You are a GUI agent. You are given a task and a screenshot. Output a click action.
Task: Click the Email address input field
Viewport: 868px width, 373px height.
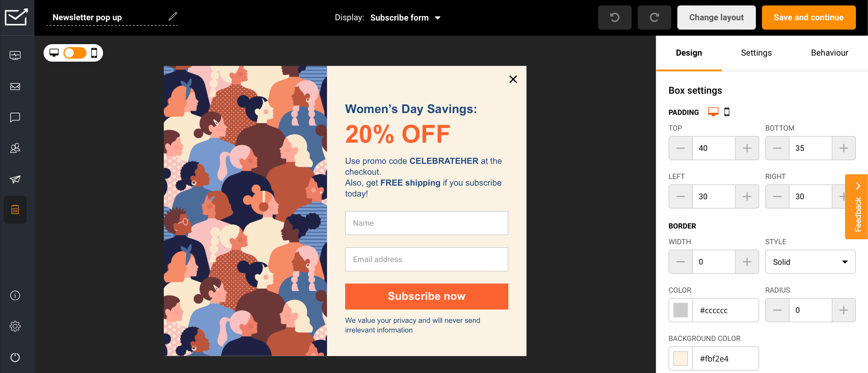[x=426, y=260]
